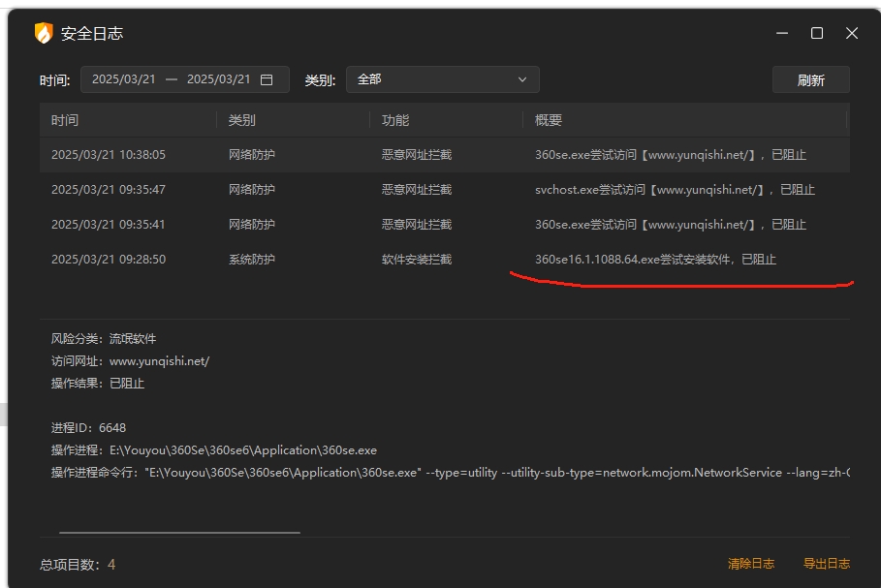Open the calendar picker icon

pos(267,79)
